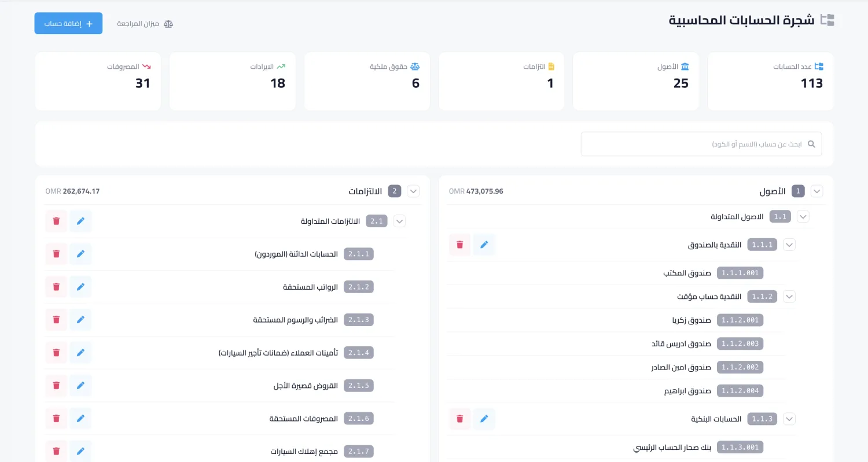
Task: Click the حقوق ملكية count value 6
Action: coord(415,83)
